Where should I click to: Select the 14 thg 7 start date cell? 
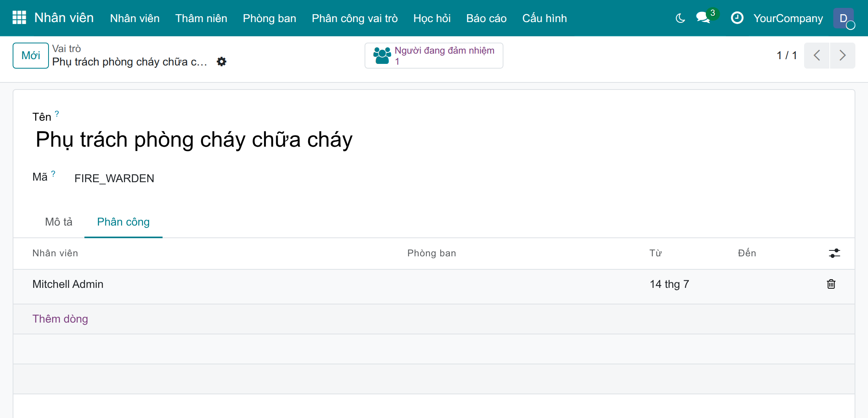click(687, 284)
